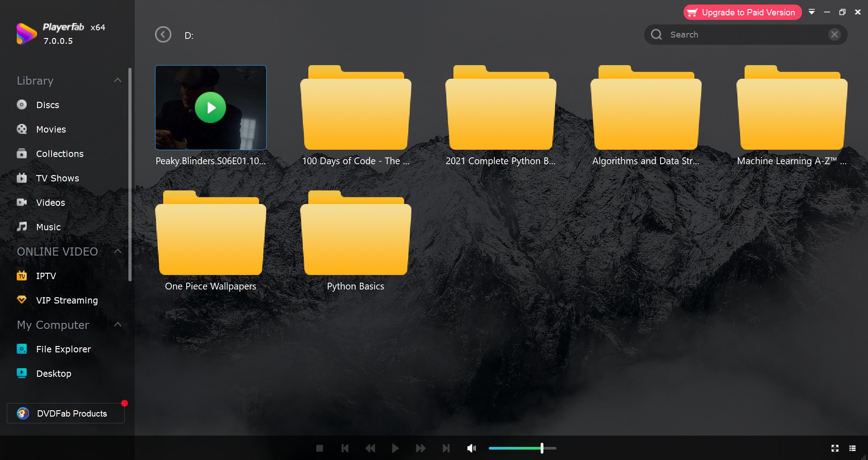Image resolution: width=868 pixels, height=460 pixels.
Task: Open the Python Basics folder
Action: [356, 233]
